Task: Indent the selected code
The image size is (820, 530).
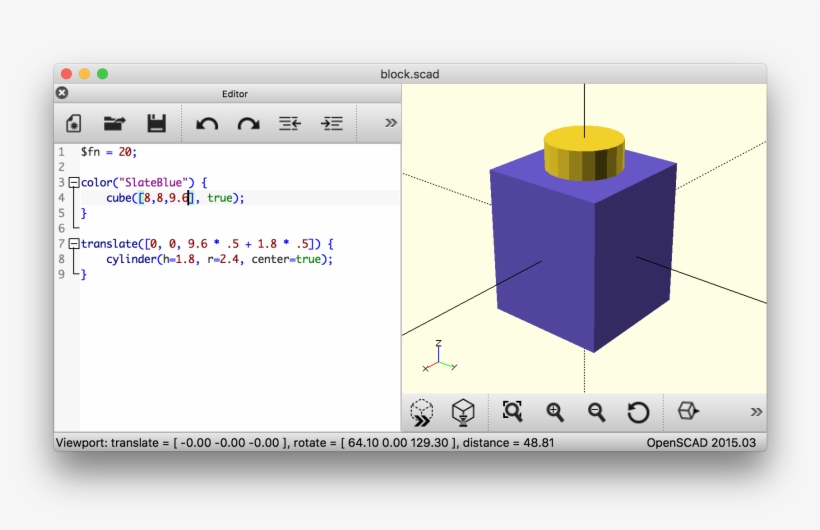Action: pos(332,123)
